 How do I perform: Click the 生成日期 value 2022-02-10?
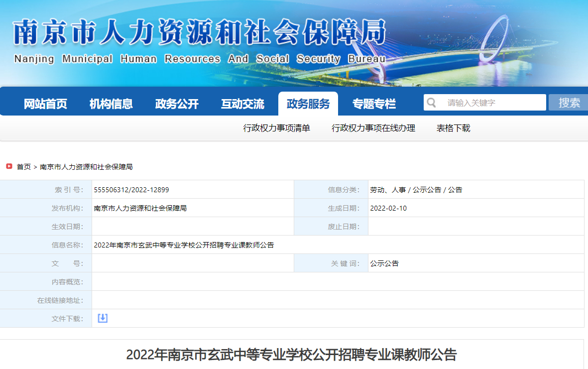388,208
